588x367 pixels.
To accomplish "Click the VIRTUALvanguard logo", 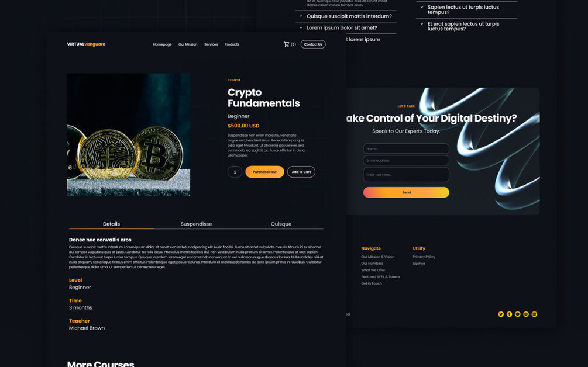I will pyautogui.click(x=86, y=44).
